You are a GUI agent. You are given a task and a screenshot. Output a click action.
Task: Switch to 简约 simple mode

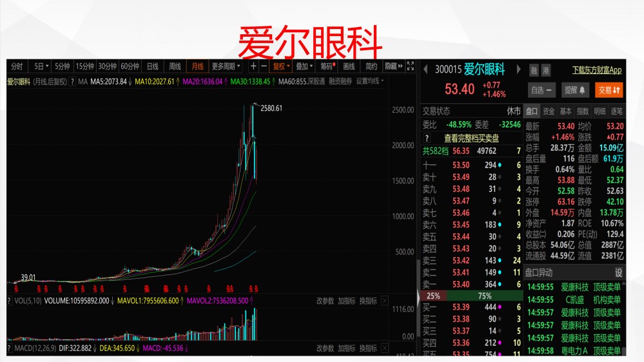(x=371, y=66)
